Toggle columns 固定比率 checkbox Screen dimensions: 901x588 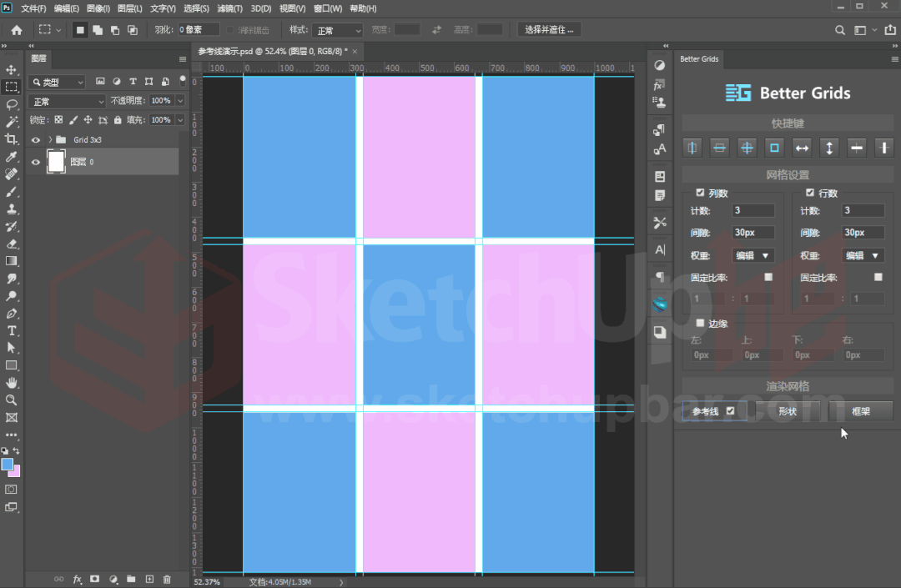(x=768, y=278)
